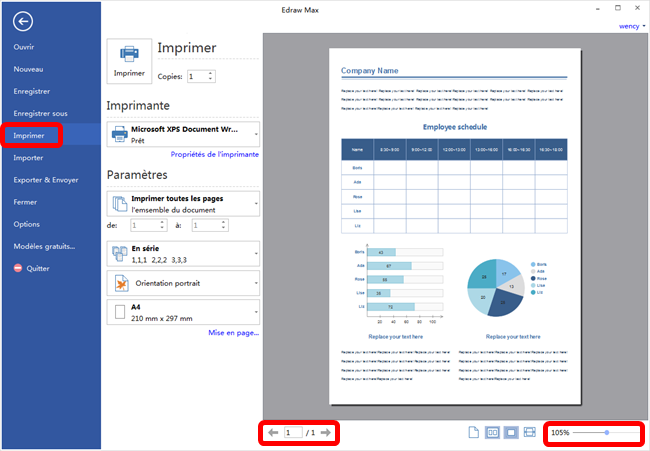Select Exporter & Envoyer menu item
Viewport: 650px width, 451px height.
45,180
